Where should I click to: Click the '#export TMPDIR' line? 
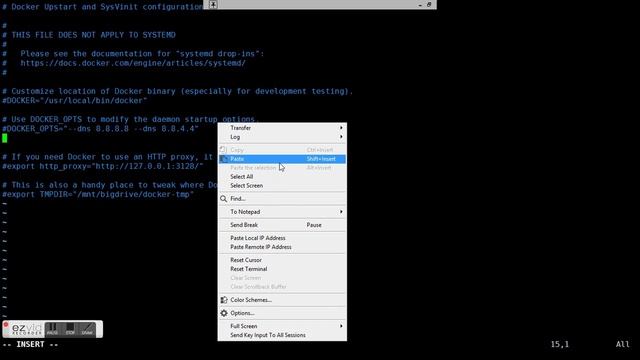click(x=98, y=194)
